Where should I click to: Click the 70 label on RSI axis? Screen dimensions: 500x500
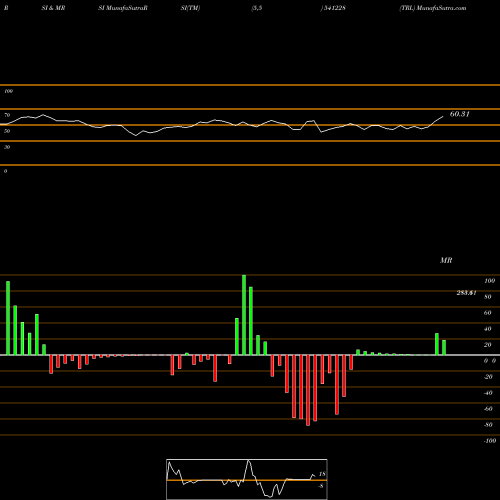pos(7,115)
